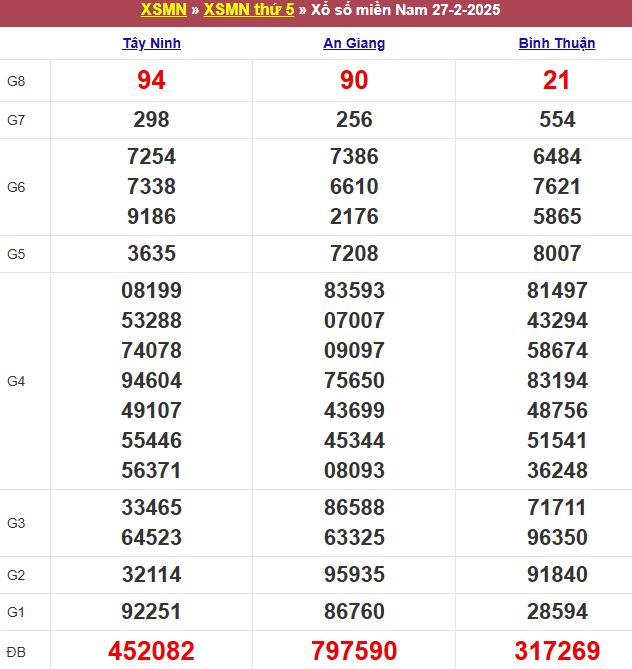
Task: Click the G8 row label
Action: 16,81
